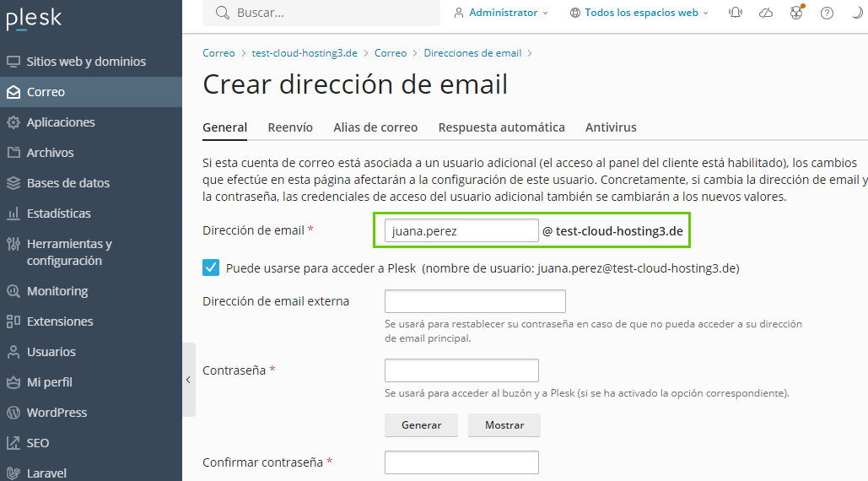Click the Monitoring magnifier icon
The image size is (868, 481).
point(13,290)
